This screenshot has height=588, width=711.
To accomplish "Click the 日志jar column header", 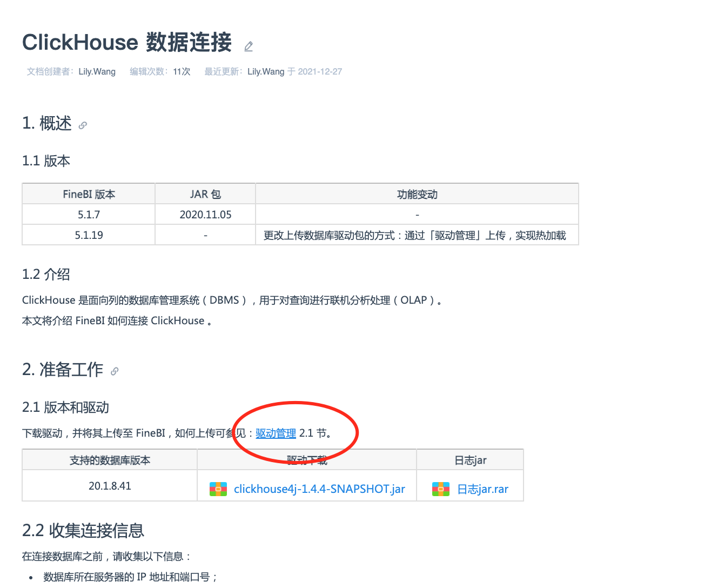I will point(470,460).
